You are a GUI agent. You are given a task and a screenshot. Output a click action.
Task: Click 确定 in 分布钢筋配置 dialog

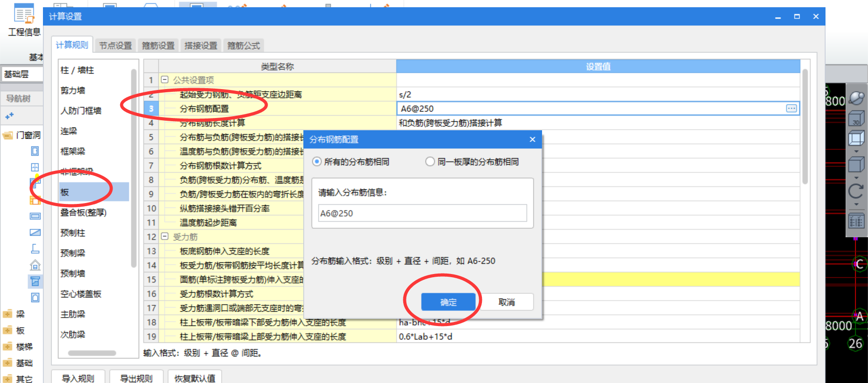[x=448, y=302]
